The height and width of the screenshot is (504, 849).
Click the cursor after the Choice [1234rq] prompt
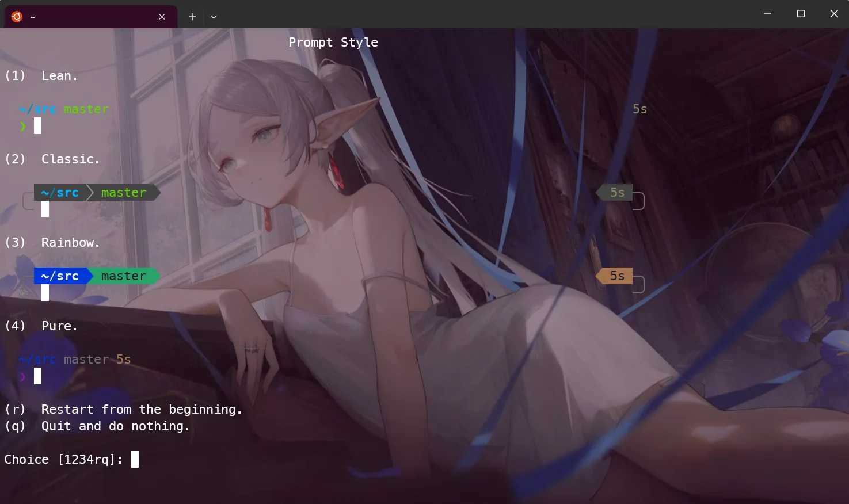click(135, 459)
